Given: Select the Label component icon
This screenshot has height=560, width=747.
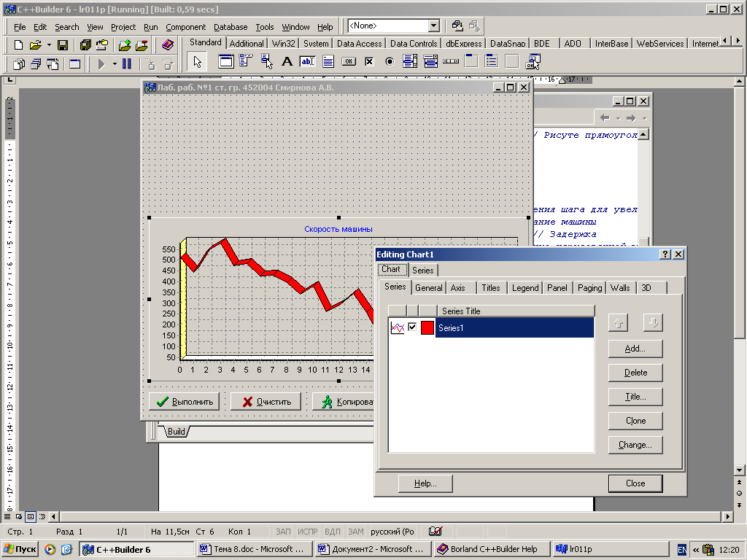Looking at the screenshot, I should (287, 62).
